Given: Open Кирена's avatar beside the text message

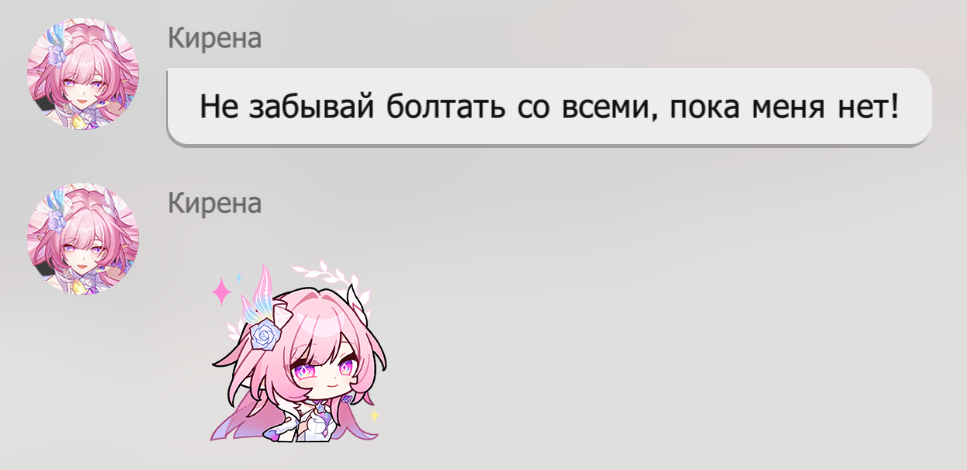Looking at the screenshot, I should click(83, 73).
